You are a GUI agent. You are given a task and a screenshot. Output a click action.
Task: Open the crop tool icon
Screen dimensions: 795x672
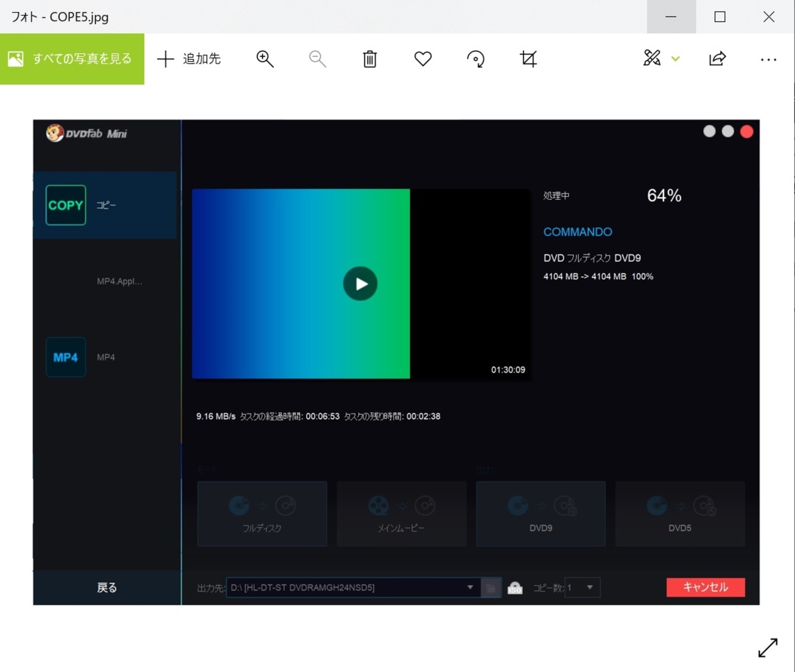tap(528, 59)
